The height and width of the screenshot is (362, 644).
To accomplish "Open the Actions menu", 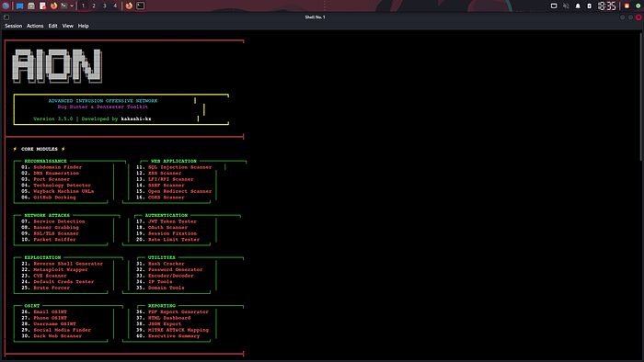I will click(35, 26).
